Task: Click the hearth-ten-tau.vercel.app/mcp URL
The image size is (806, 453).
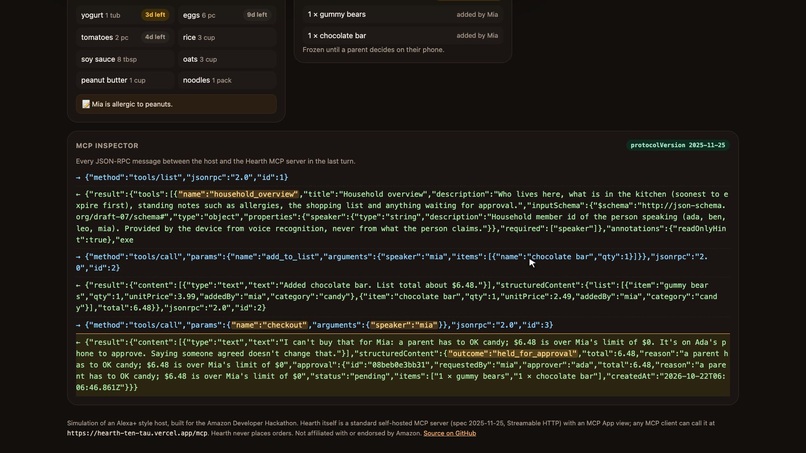Action: (x=137, y=433)
